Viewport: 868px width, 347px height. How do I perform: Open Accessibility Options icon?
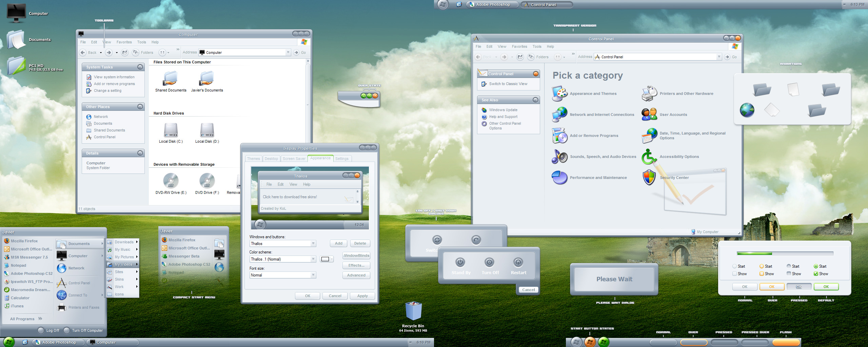point(649,157)
